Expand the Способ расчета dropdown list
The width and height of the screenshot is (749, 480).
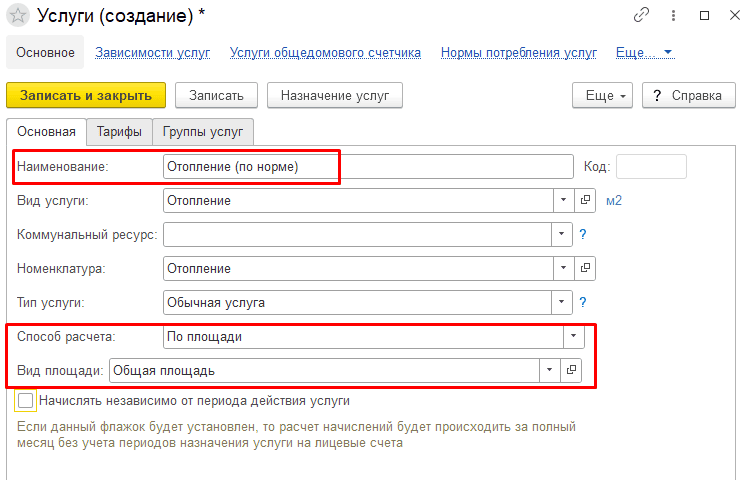coord(573,336)
